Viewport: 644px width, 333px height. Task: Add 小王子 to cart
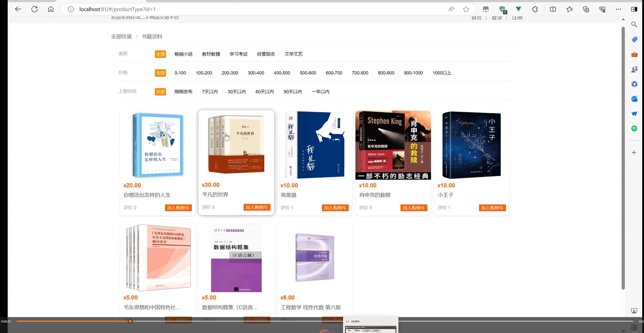click(492, 208)
